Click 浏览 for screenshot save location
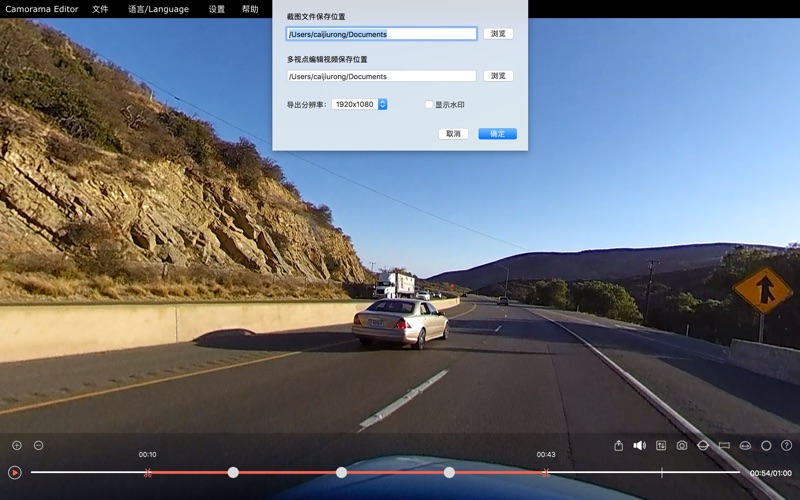800x500 pixels. [x=498, y=34]
